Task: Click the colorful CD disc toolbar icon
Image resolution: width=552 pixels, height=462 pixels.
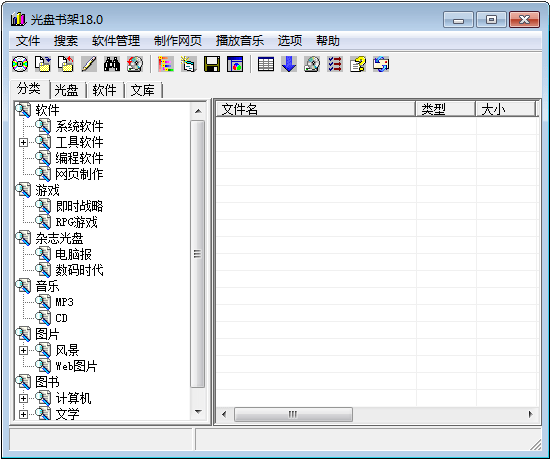Action: 20,64
